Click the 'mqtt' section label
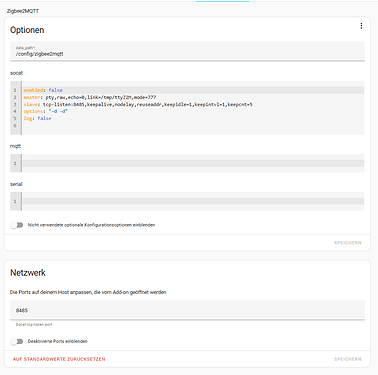Image resolution: width=378 pixels, height=375 pixels. coord(15,146)
